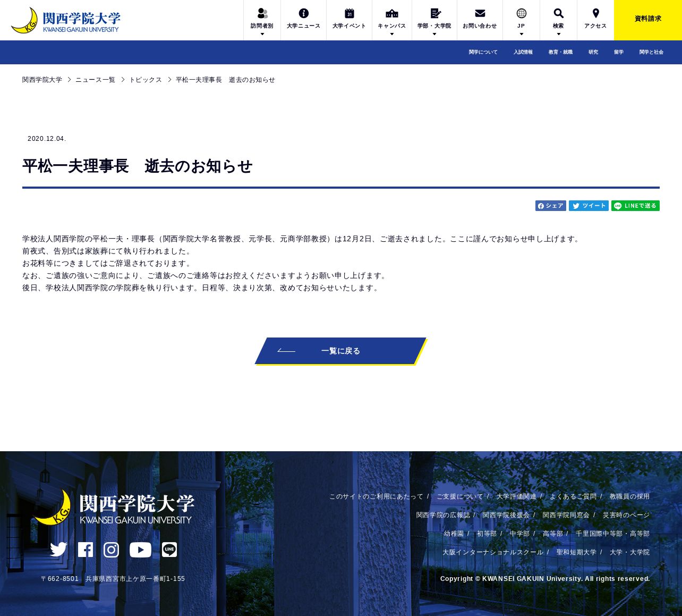
Task: Click the Kwansei Gakuin University header logo
Action: click(66, 20)
